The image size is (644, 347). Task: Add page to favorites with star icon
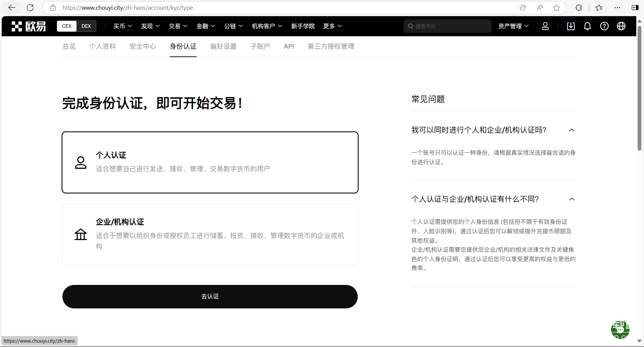[556, 8]
